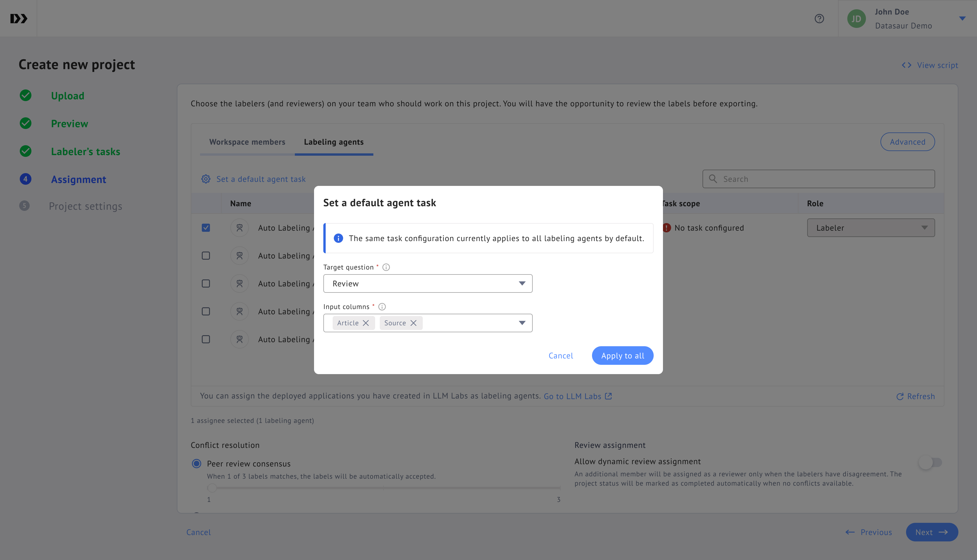The image size is (977, 560).
Task: Remove the Source tag
Action: click(x=413, y=323)
